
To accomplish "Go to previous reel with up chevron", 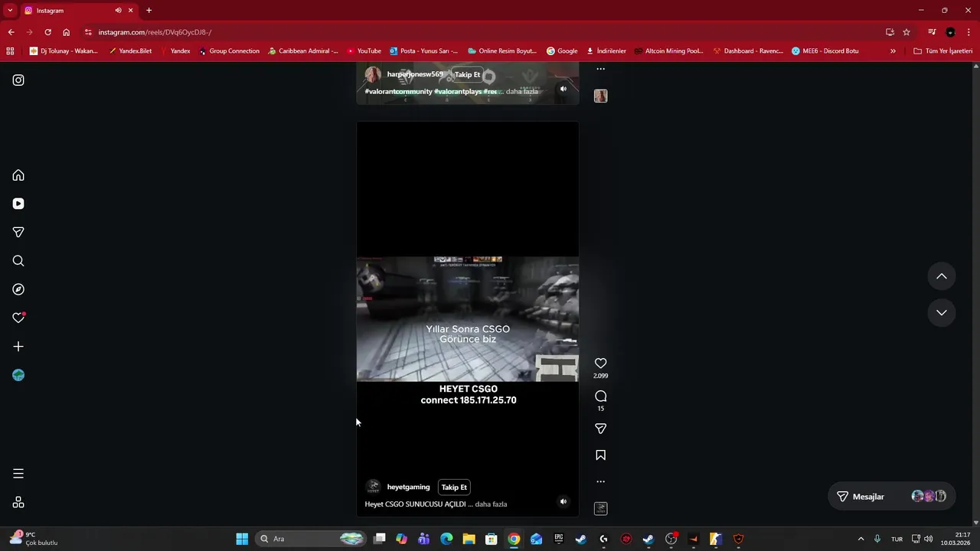I will (x=942, y=276).
